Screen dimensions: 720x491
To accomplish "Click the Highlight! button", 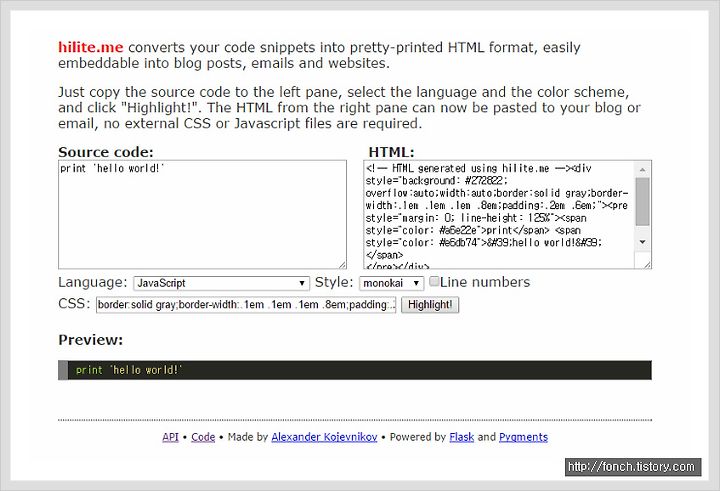I will [430, 305].
